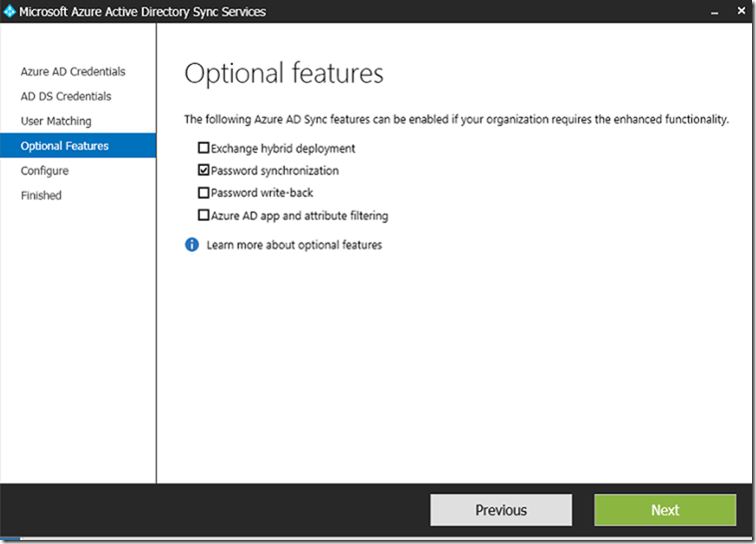Click the Previous button
The height and width of the screenshot is (544, 756).
[501, 510]
